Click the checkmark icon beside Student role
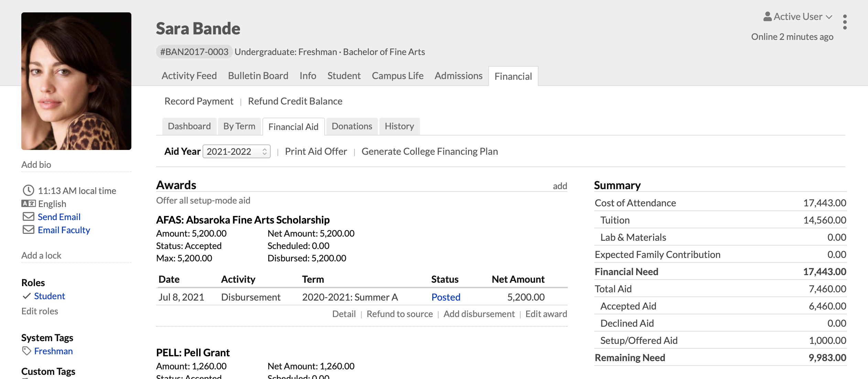 26,296
